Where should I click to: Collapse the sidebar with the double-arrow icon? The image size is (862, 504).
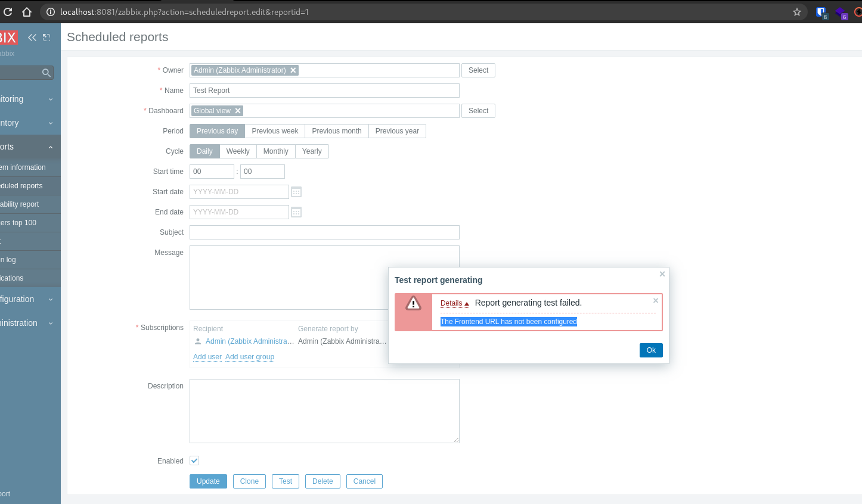pos(32,38)
